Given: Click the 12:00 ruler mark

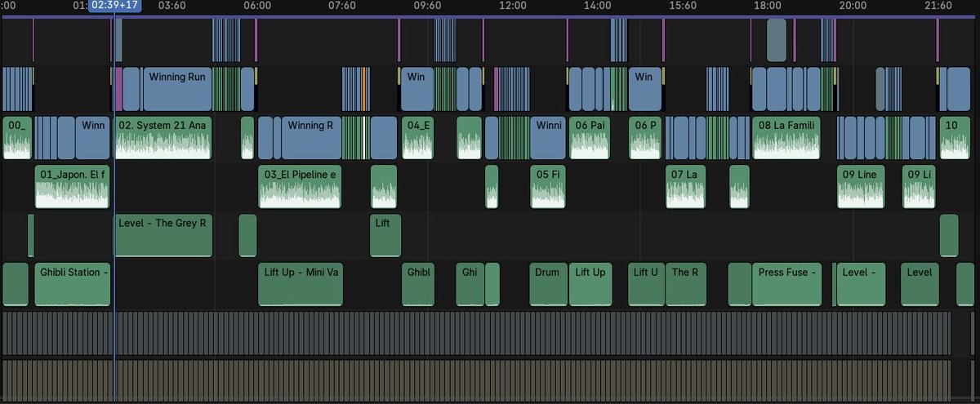Looking at the screenshot, I should 512,6.
